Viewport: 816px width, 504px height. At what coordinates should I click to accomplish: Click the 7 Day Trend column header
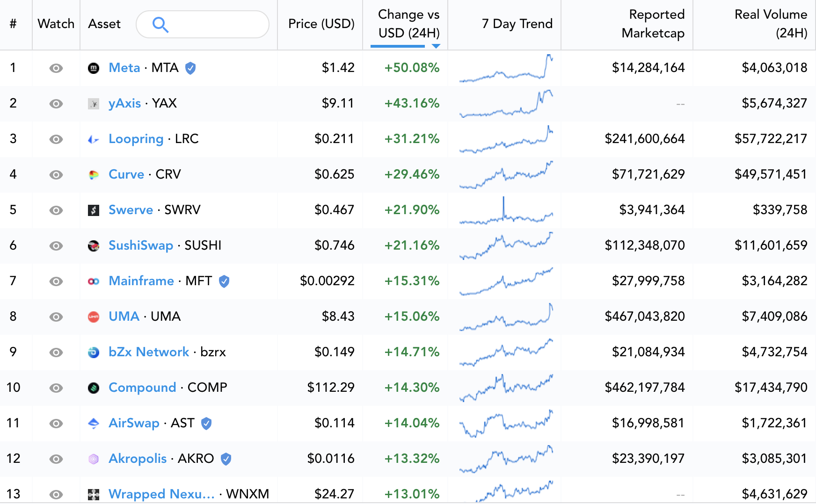[517, 24]
